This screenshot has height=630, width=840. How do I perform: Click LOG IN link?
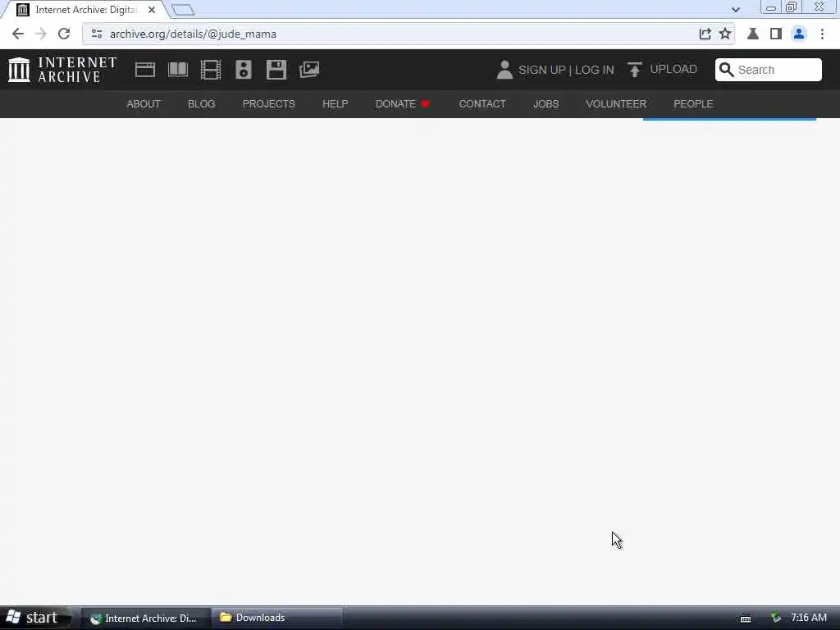click(594, 71)
